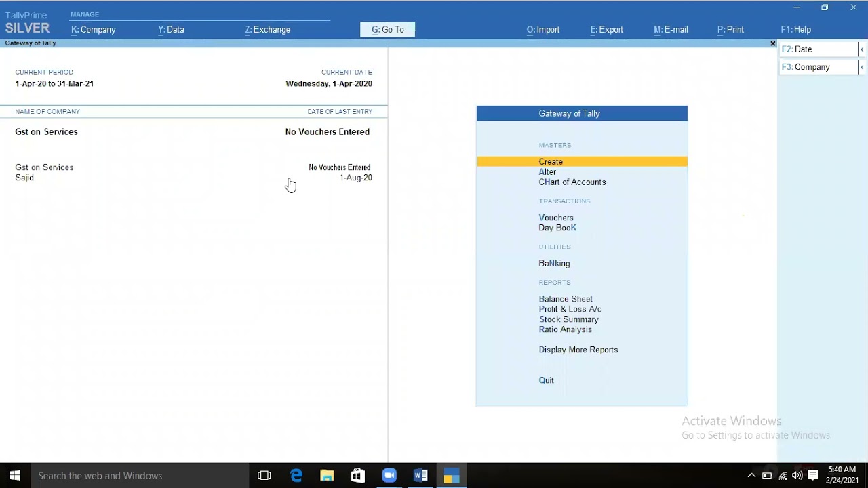Open the Action Center notifications icon

click(x=813, y=476)
